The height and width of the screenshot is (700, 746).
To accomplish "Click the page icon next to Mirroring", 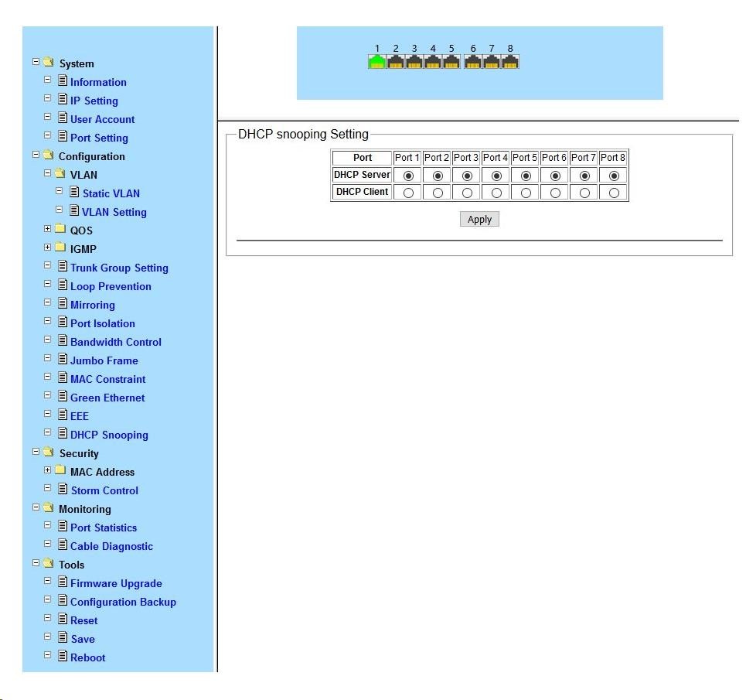I will [x=63, y=304].
